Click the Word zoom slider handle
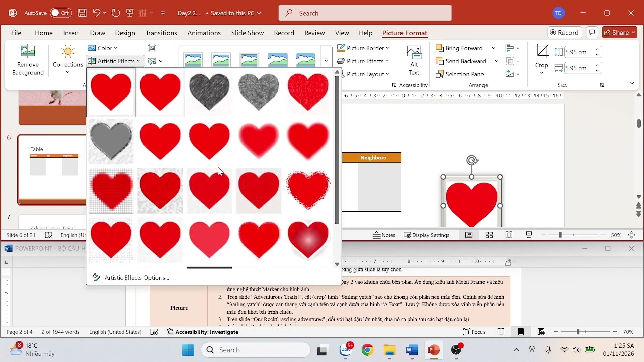Image resolution: width=644 pixels, height=362 pixels. tap(578, 332)
